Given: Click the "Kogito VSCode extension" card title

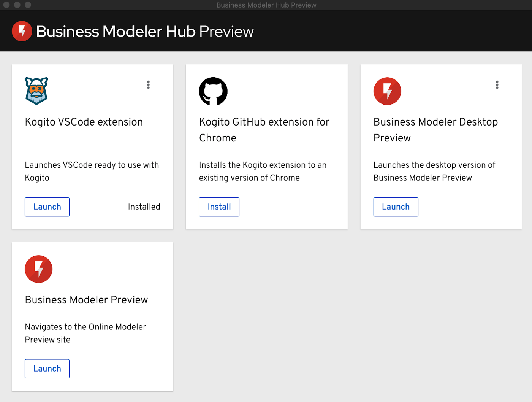Looking at the screenshot, I should point(84,122).
